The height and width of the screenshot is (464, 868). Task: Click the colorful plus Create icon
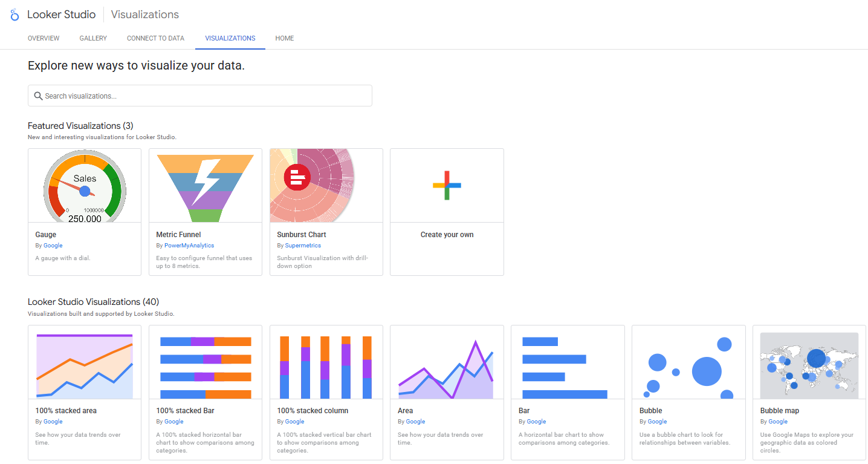447,186
